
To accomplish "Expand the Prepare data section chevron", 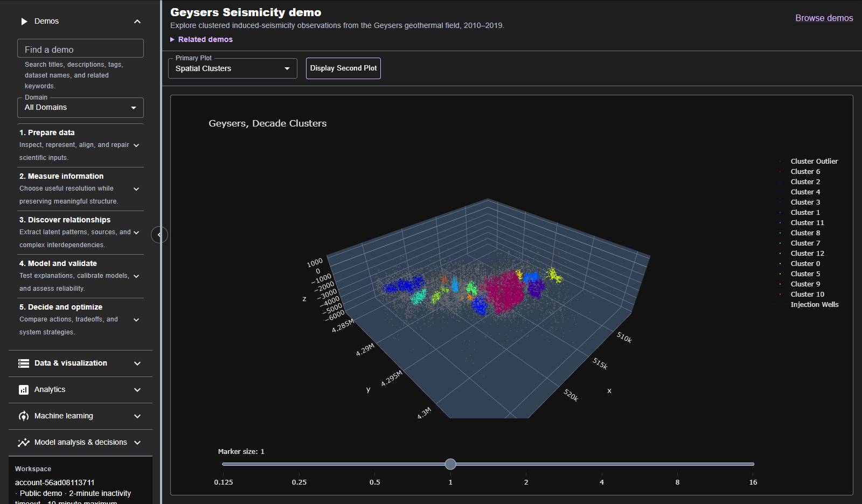I will 136,145.
